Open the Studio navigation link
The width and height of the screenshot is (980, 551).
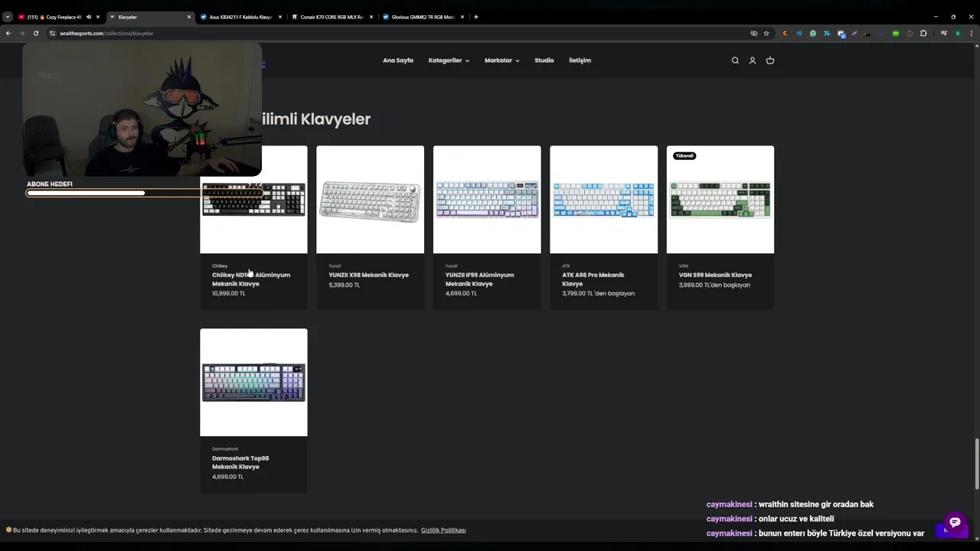(x=544, y=60)
